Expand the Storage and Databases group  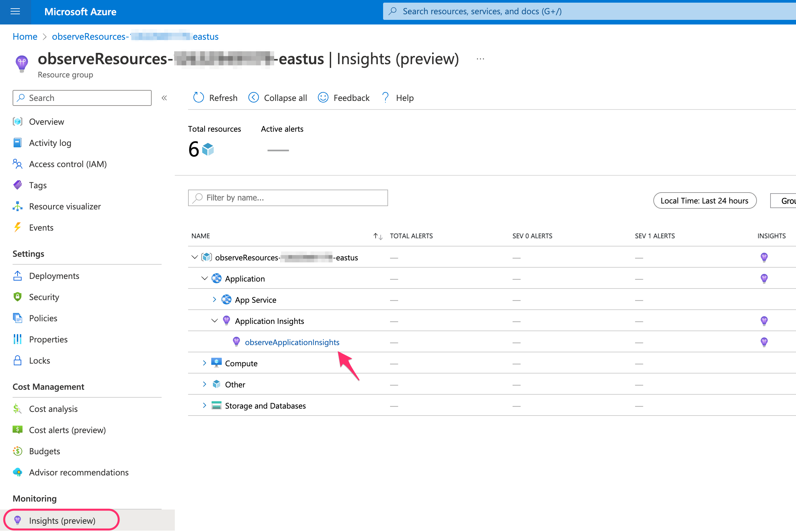click(204, 405)
